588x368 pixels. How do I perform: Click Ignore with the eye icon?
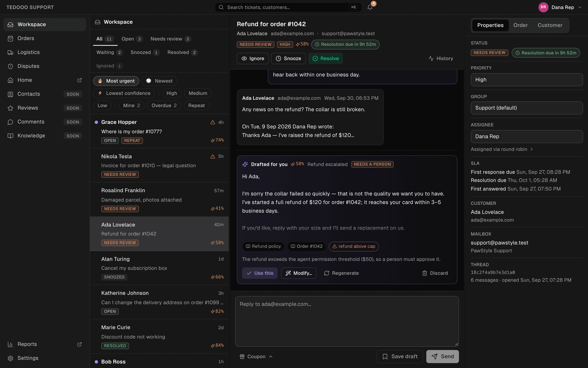coord(253,58)
